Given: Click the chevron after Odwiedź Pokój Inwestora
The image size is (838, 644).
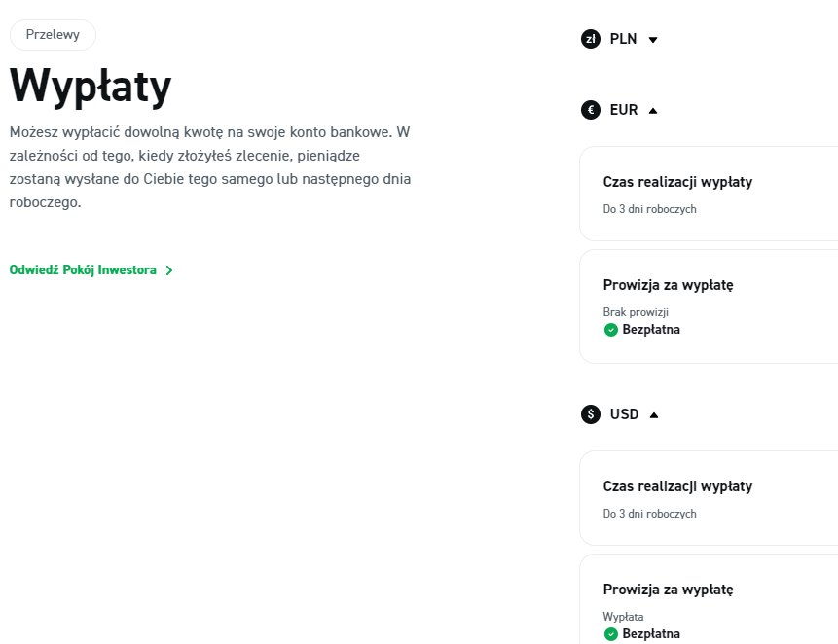Looking at the screenshot, I should point(169,270).
